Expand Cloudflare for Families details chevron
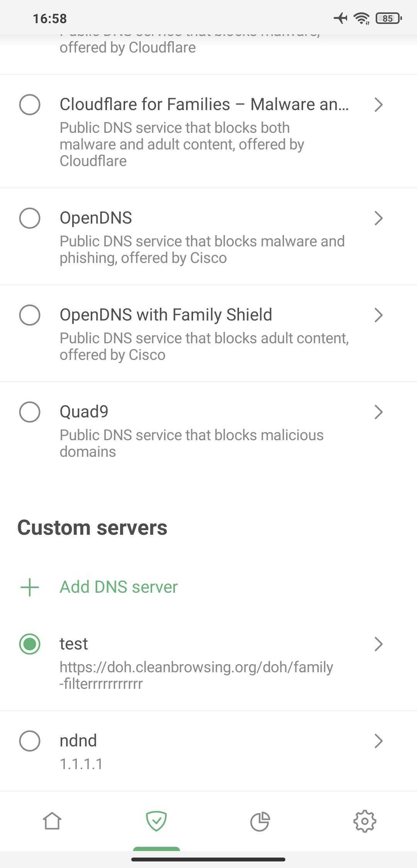Viewport: 417px width, 868px height. tap(378, 105)
